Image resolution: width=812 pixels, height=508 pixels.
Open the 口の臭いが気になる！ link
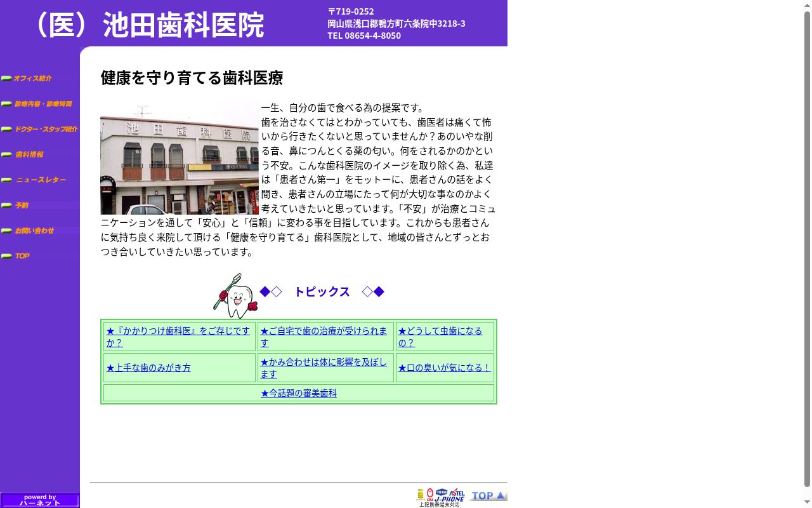tap(445, 368)
